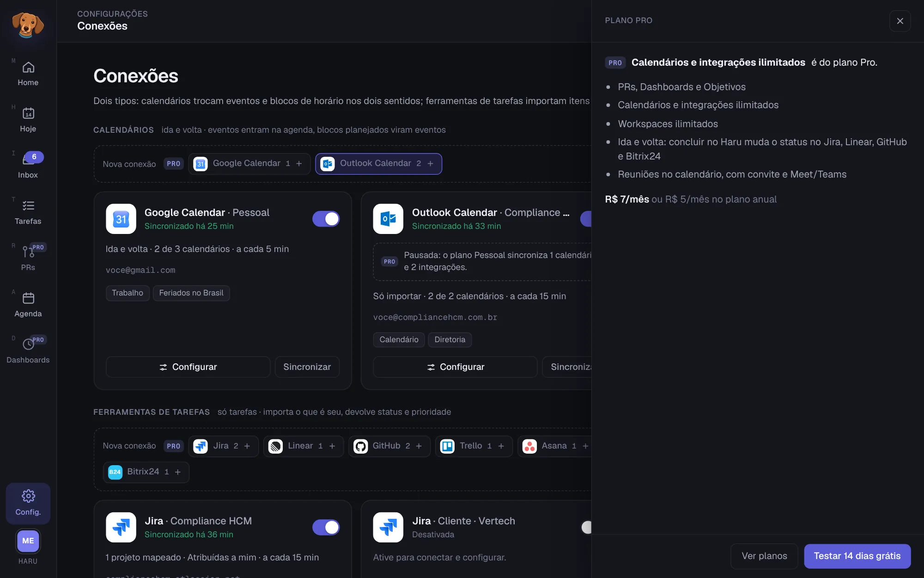
Task: Click Ver planos button
Action: [x=764, y=556]
